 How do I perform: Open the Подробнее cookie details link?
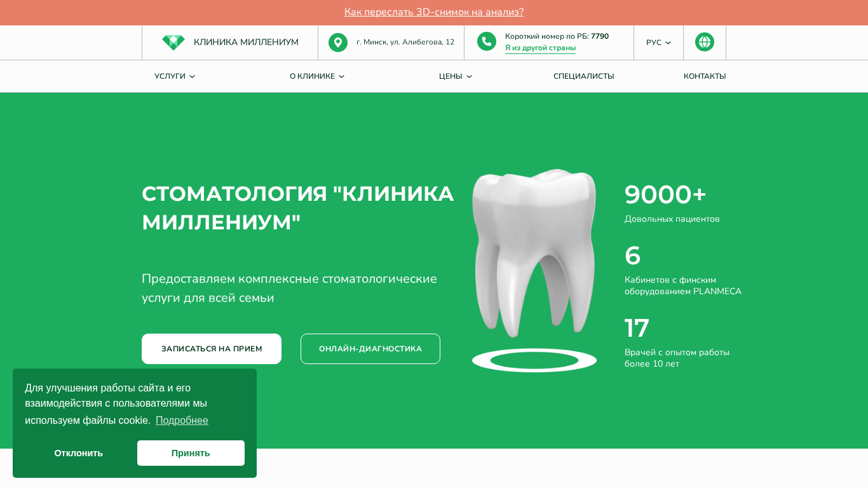coord(182,420)
